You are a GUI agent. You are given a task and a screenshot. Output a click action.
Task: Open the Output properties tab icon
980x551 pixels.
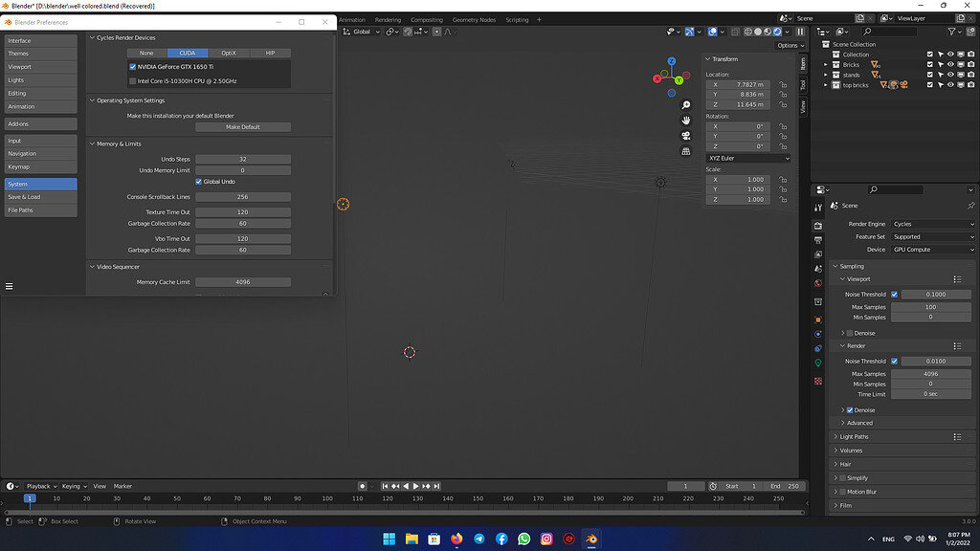click(x=818, y=240)
